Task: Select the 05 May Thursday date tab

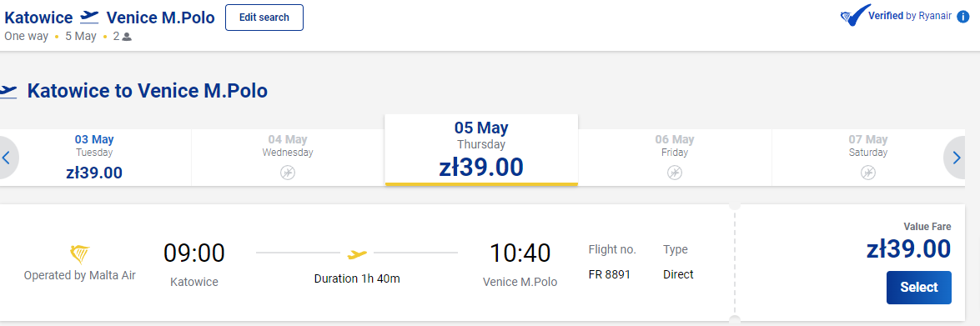Action: coord(481,150)
